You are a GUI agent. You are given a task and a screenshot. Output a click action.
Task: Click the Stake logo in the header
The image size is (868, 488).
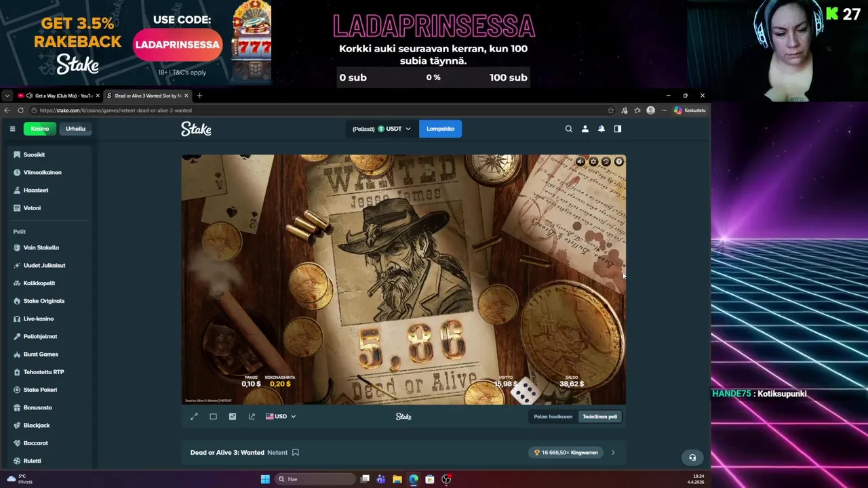pyautogui.click(x=196, y=129)
